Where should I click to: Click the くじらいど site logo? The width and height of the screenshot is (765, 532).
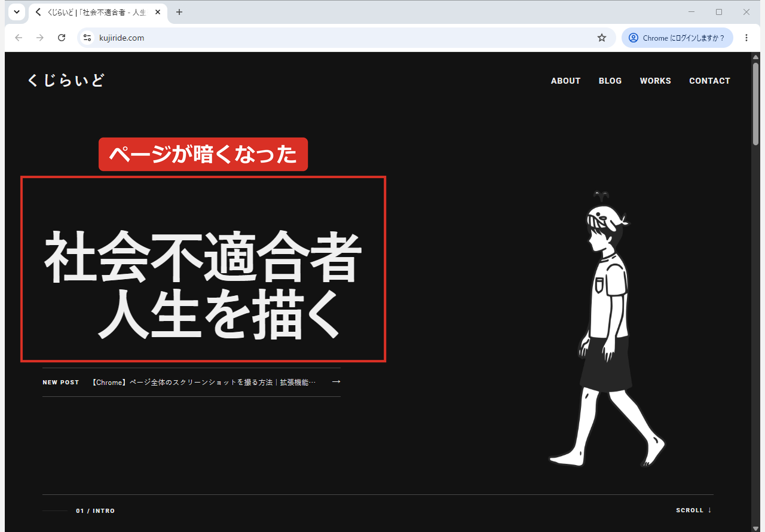(x=66, y=80)
